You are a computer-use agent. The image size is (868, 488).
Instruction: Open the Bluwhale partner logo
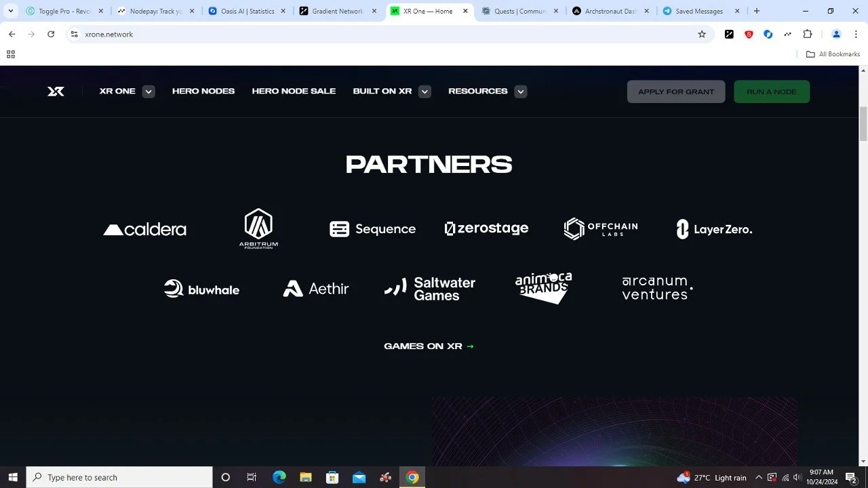coord(201,289)
